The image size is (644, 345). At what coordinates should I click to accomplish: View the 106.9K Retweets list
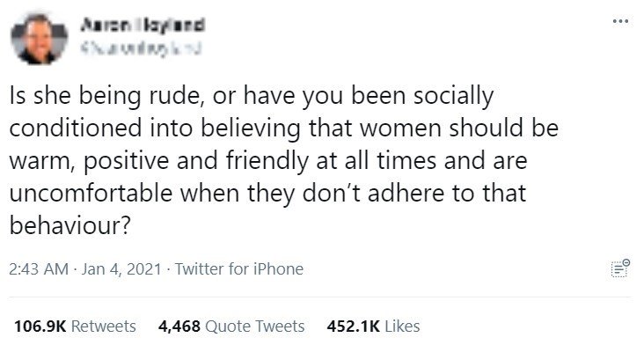tap(75, 327)
